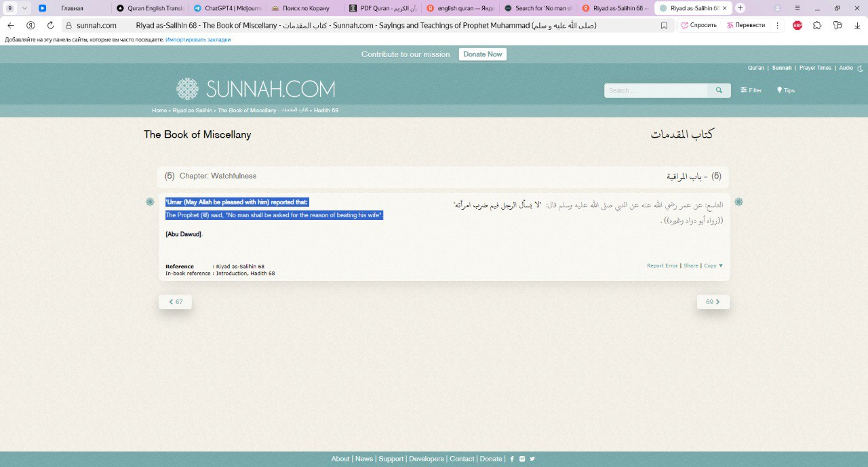Click the search magnifier button
Image resolution: width=868 pixels, height=467 pixels.
click(719, 90)
